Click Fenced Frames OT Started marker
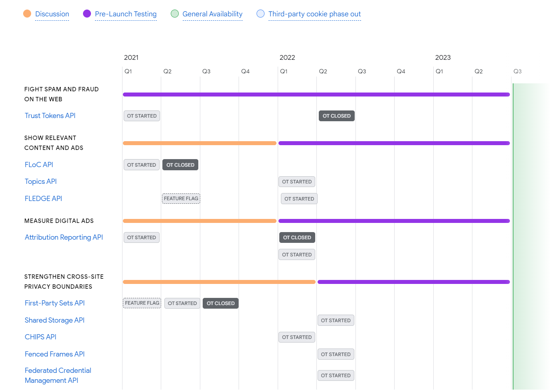This screenshot has width=553, height=392. tap(336, 354)
